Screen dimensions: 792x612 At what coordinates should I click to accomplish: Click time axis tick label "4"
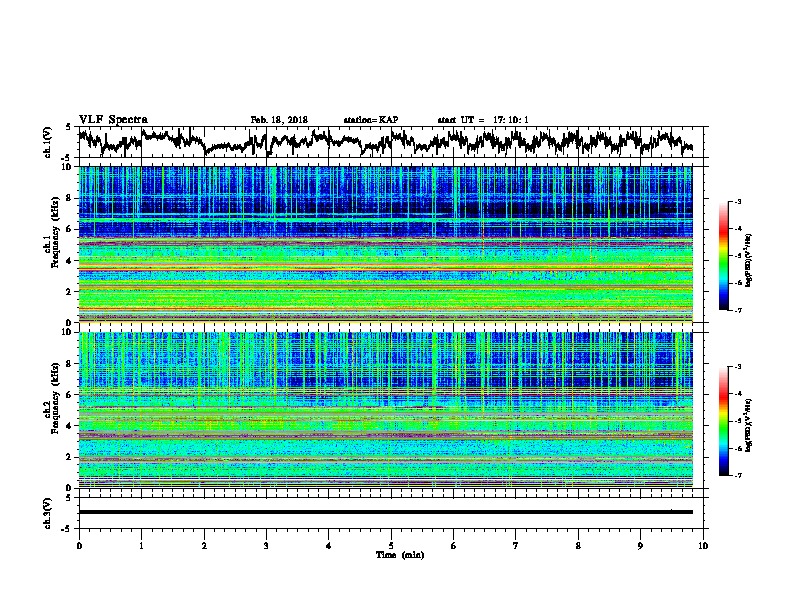(329, 546)
